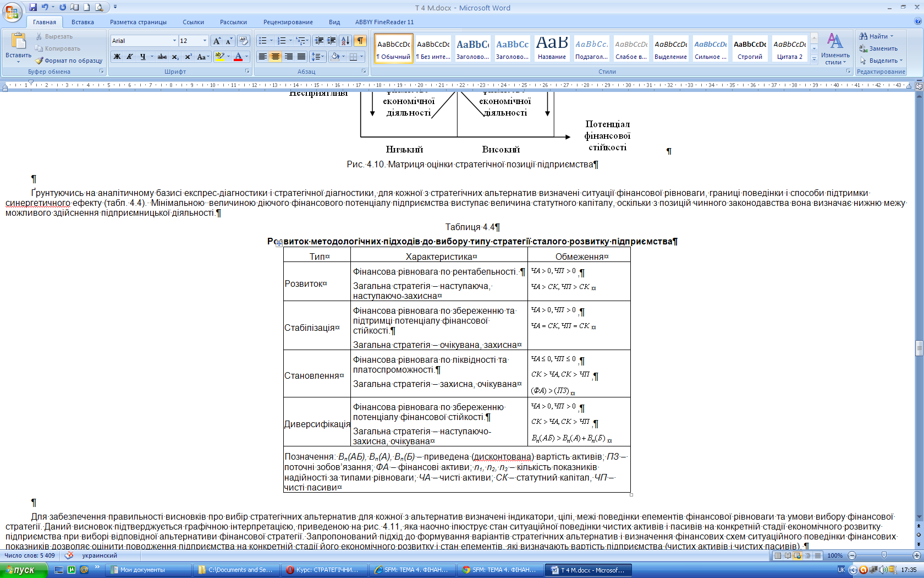Viewport: 924px width, 578px height.
Task: Apply red font color
Action: coord(238,57)
